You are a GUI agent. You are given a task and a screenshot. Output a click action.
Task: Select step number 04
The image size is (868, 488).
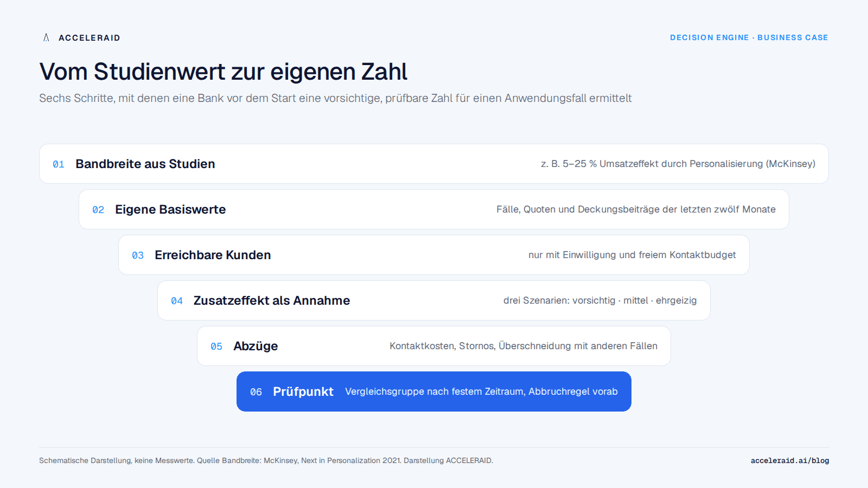click(177, 301)
